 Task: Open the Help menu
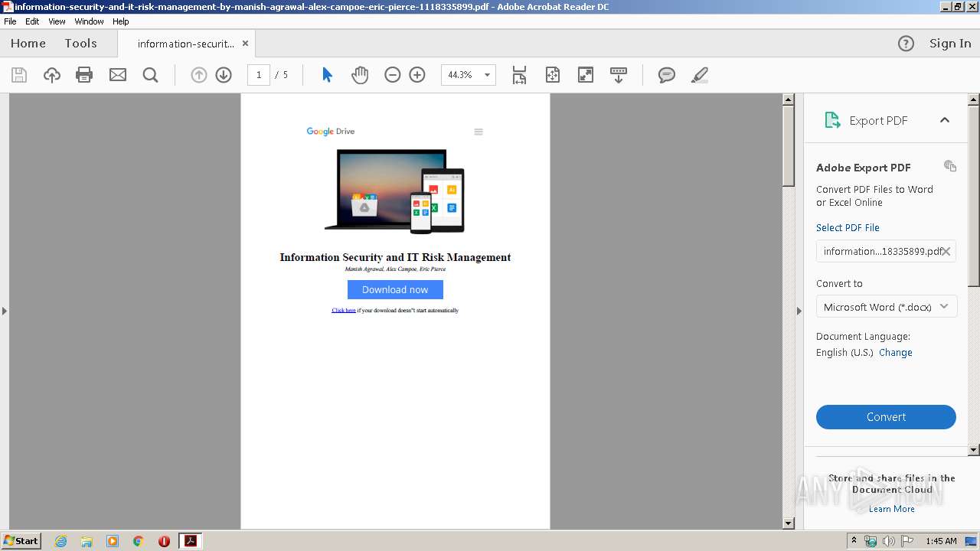tap(121, 21)
